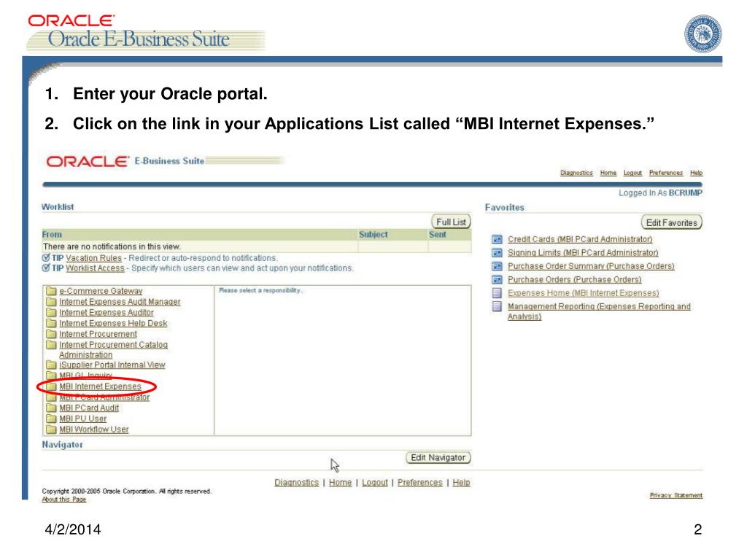Open Internet Expenses Auditor link
The height and width of the screenshot is (560, 747).
[107, 312]
